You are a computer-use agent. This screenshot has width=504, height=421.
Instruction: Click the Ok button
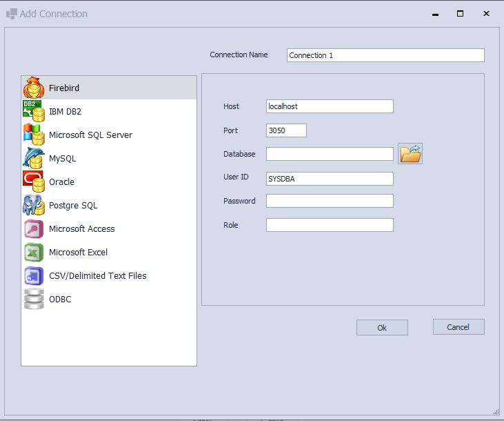(382, 327)
